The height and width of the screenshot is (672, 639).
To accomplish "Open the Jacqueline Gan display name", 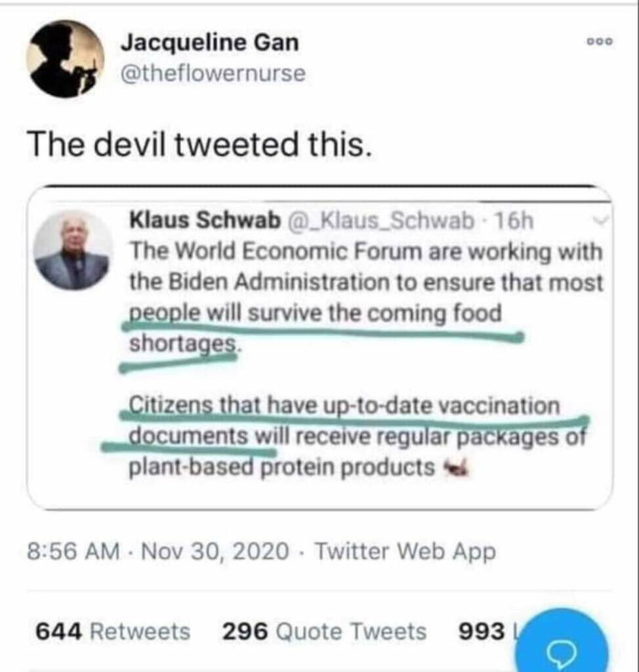I will tap(209, 43).
